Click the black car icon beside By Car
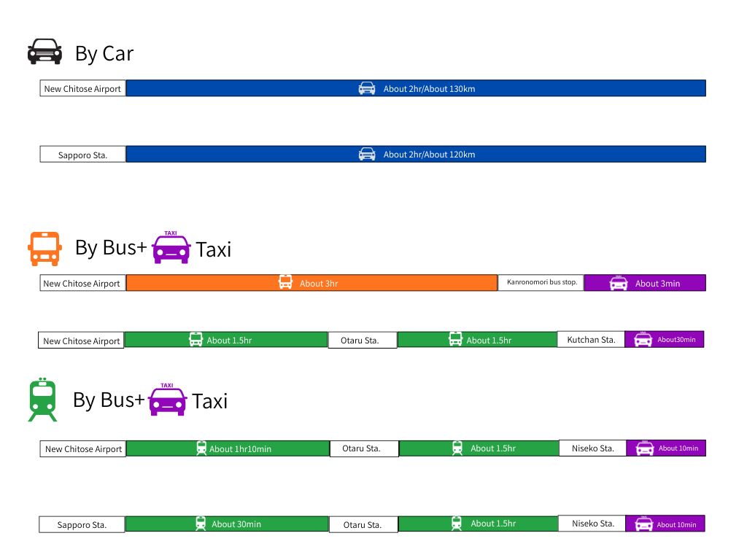The image size is (747, 560). [44, 52]
